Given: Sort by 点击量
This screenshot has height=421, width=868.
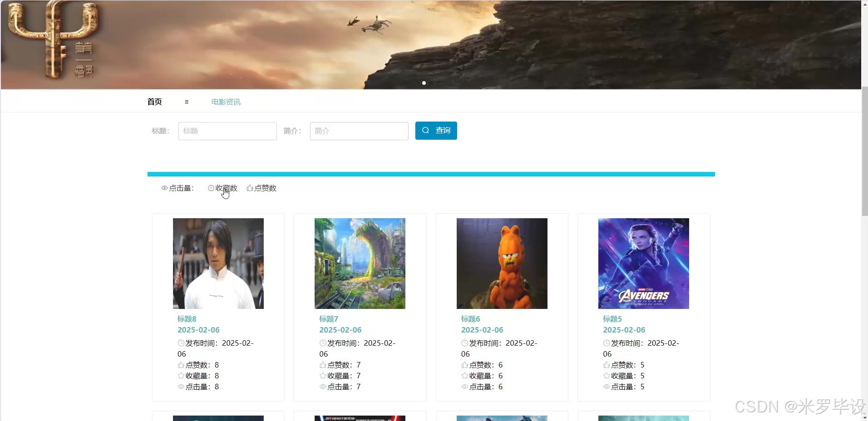Looking at the screenshot, I should (178, 188).
